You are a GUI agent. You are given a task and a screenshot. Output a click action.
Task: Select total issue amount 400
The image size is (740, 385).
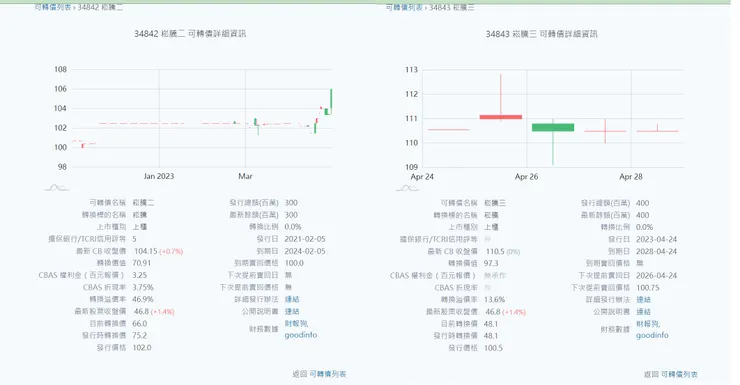[642, 203]
